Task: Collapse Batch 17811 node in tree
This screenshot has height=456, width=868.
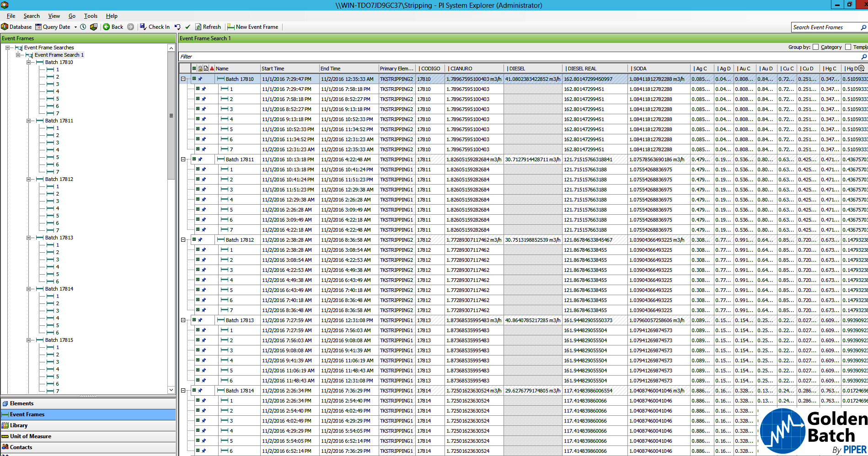Action: coord(28,121)
